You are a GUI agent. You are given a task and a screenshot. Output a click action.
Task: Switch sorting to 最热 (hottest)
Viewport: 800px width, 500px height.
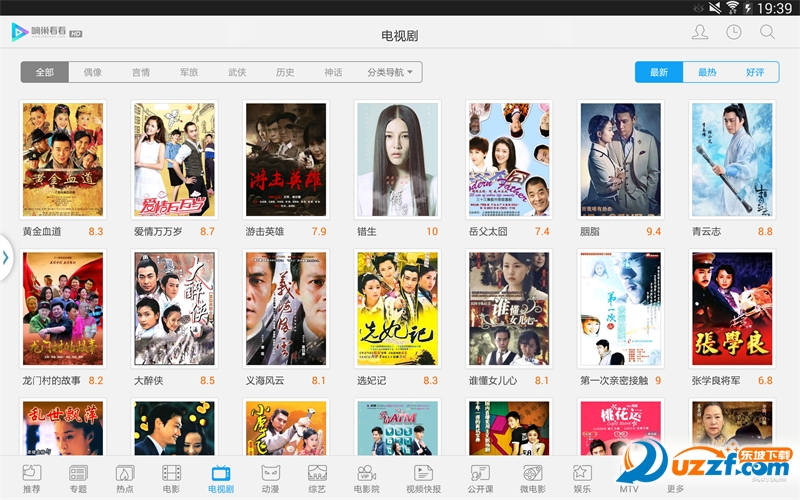[x=707, y=72]
